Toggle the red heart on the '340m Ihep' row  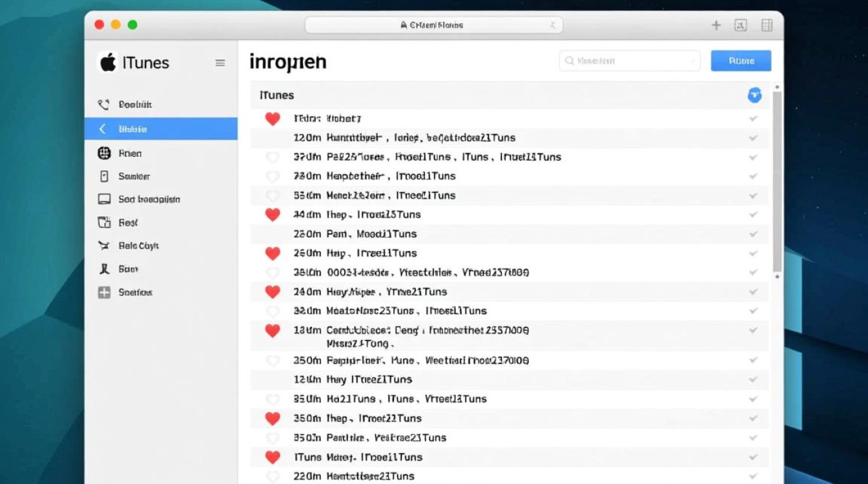273,215
